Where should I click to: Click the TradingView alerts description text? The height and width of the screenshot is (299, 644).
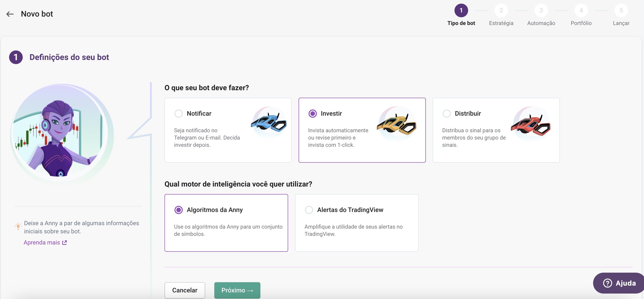(x=353, y=230)
